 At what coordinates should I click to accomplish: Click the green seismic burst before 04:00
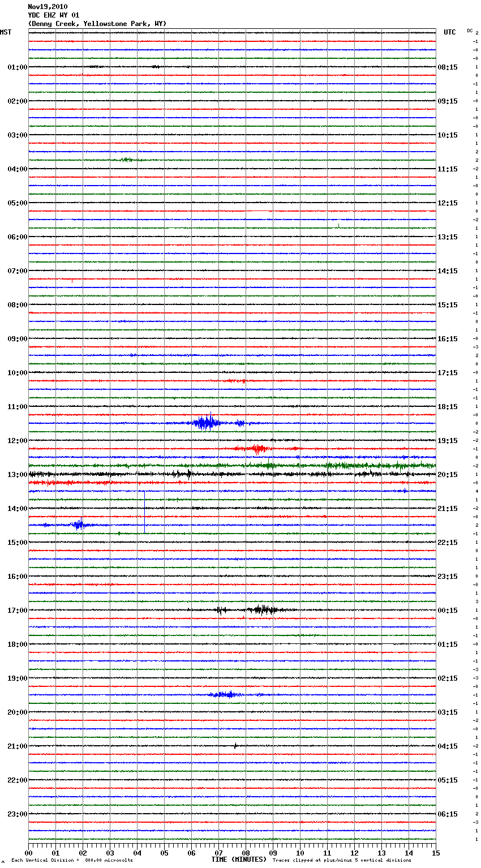(126, 160)
